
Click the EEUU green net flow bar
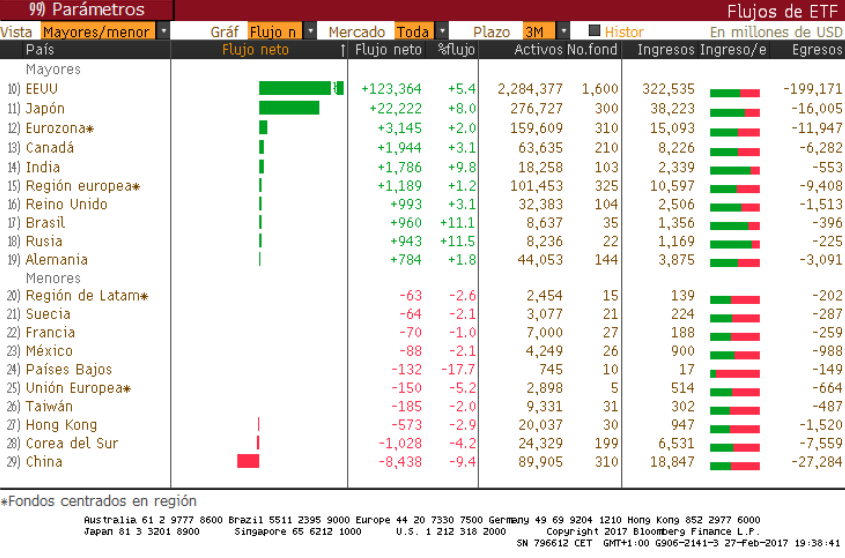[x=296, y=89]
